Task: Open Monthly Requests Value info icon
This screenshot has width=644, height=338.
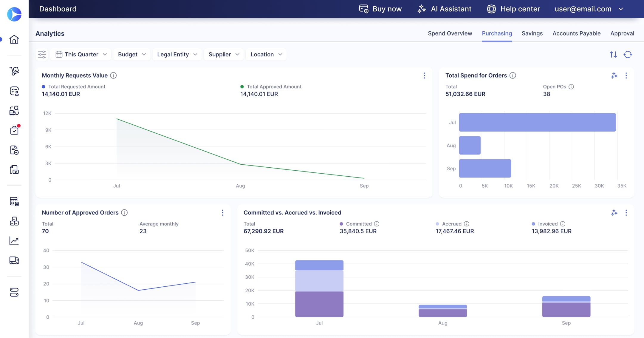Action: (x=113, y=75)
